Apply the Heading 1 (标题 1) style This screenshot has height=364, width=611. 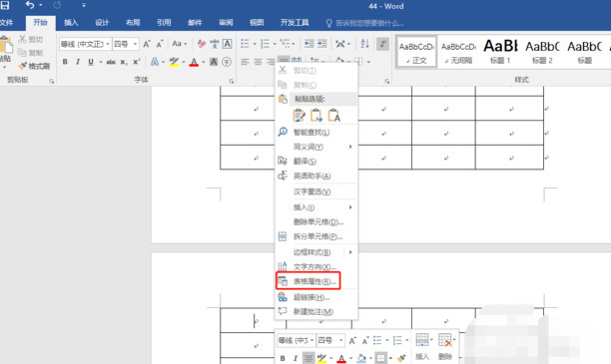pyautogui.click(x=500, y=52)
